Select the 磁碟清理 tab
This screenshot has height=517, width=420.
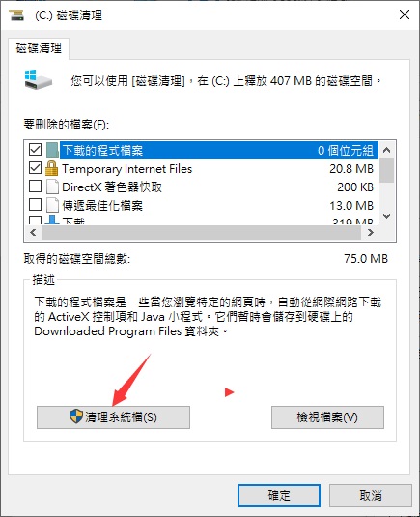[x=39, y=48]
